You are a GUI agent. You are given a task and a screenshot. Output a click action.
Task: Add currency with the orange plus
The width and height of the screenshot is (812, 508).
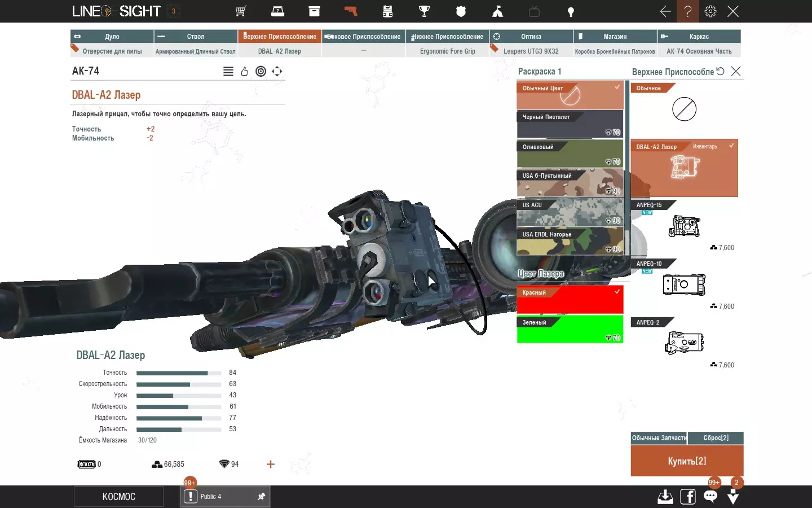[x=271, y=464]
